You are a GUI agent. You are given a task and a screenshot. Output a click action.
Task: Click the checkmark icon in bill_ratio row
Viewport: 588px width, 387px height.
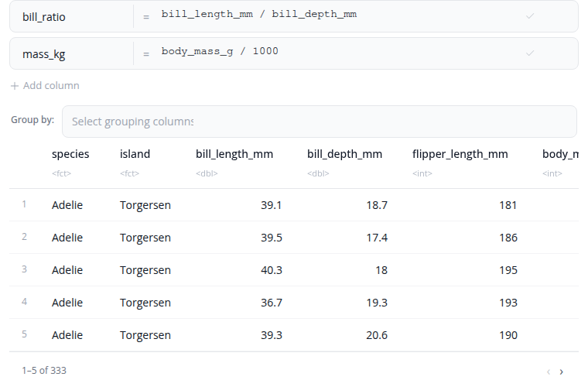(529, 16)
